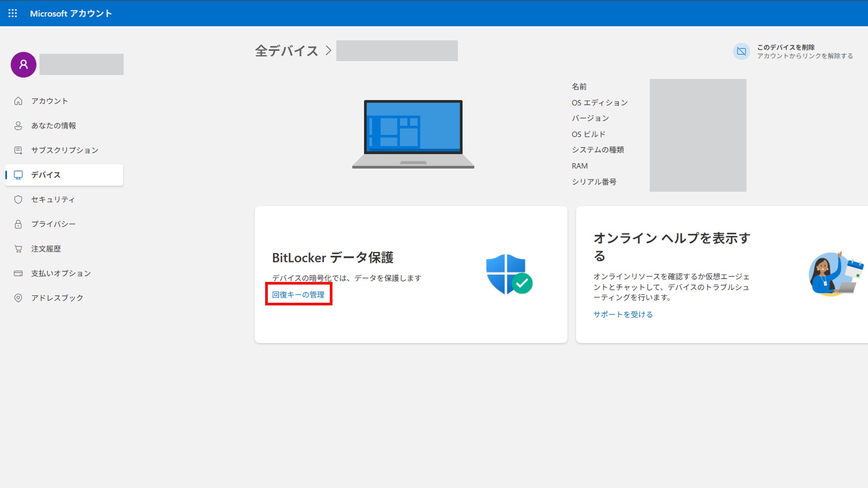Click the person icon beside あなたの情報
Image resolution: width=868 pixels, height=488 pixels.
point(18,126)
